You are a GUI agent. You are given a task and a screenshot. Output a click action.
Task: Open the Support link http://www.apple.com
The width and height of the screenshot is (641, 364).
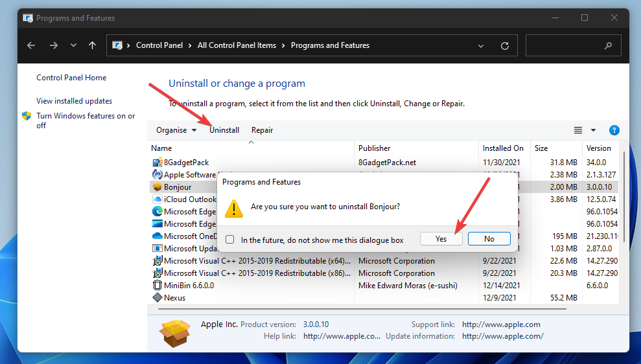501,324
